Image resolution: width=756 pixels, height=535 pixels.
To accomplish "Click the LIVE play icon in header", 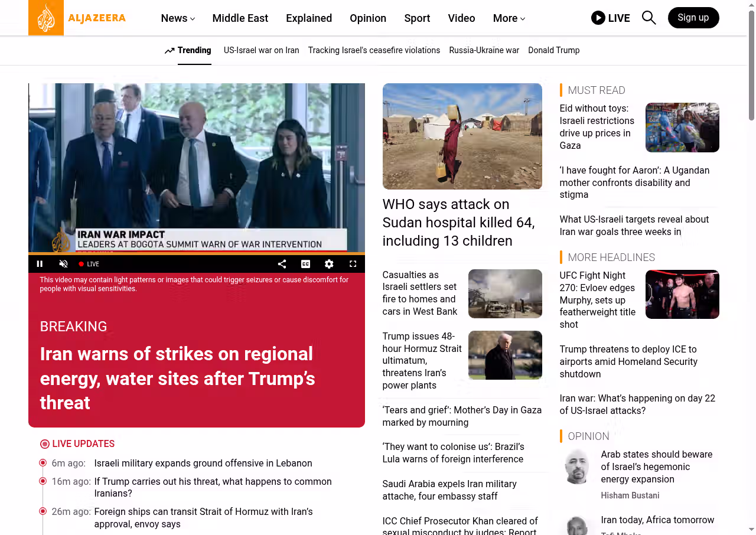I will tap(598, 18).
